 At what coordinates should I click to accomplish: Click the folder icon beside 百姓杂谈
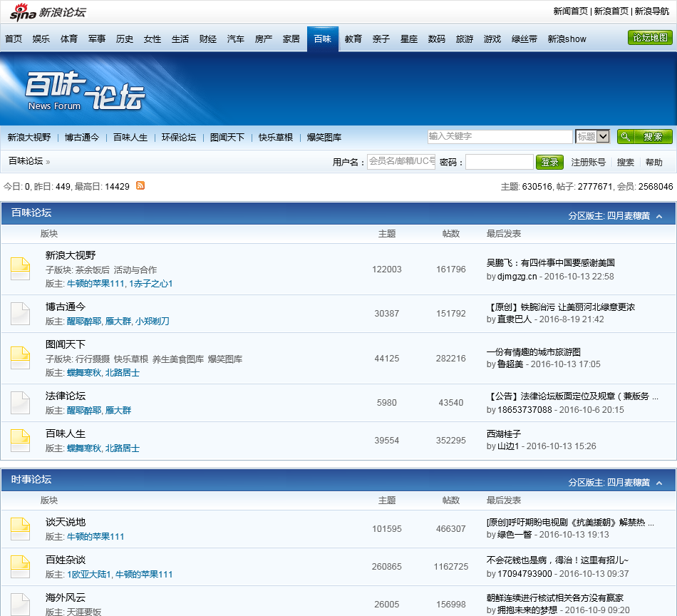tap(20, 567)
